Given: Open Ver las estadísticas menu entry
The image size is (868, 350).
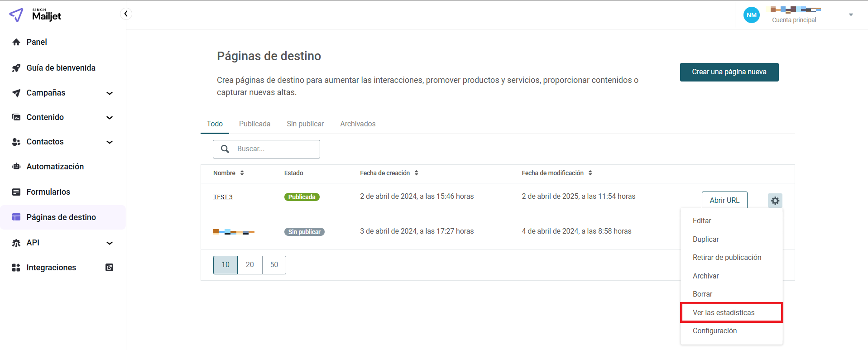Looking at the screenshot, I should [x=732, y=313].
